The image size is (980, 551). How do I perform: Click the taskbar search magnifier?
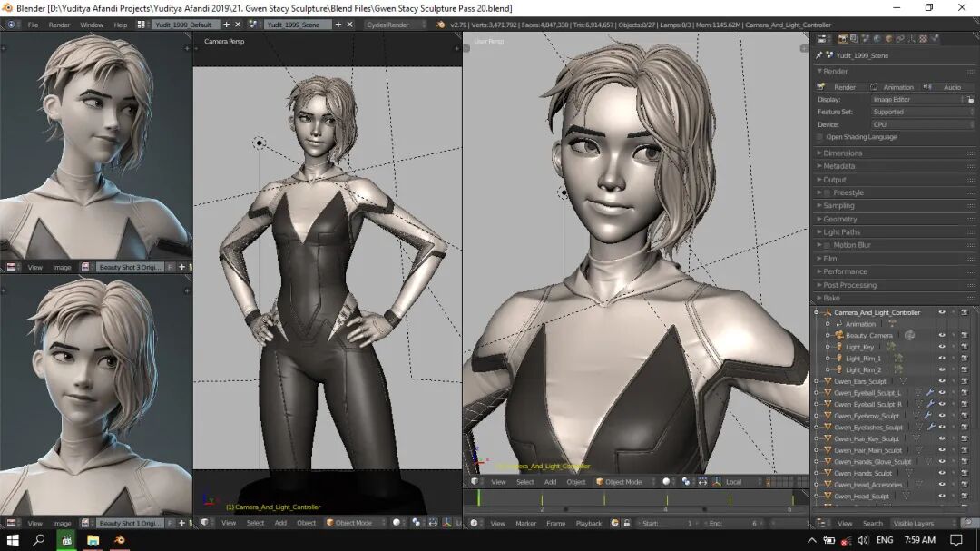[39, 540]
